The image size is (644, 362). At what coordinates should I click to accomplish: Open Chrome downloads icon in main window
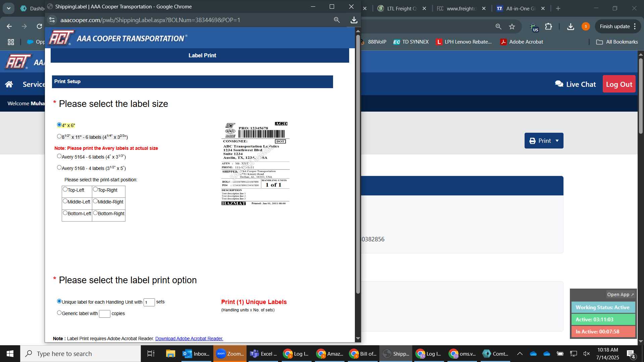[x=571, y=26]
